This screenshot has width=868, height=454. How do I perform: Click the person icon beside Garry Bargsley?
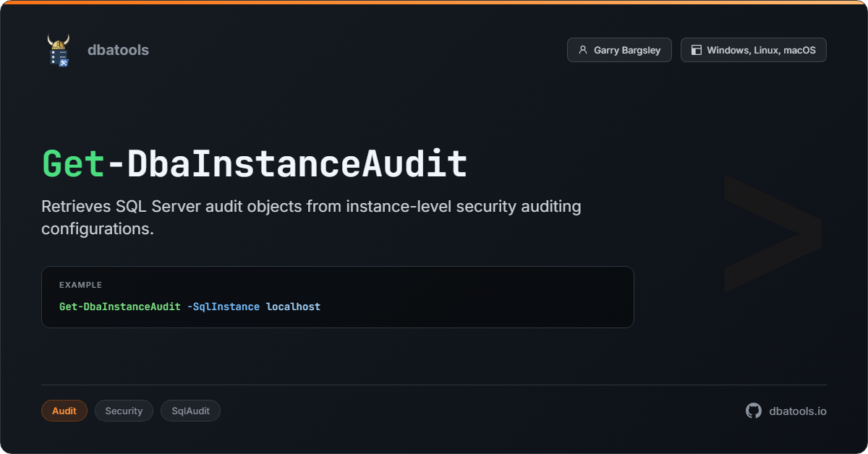pyautogui.click(x=583, y=50)
